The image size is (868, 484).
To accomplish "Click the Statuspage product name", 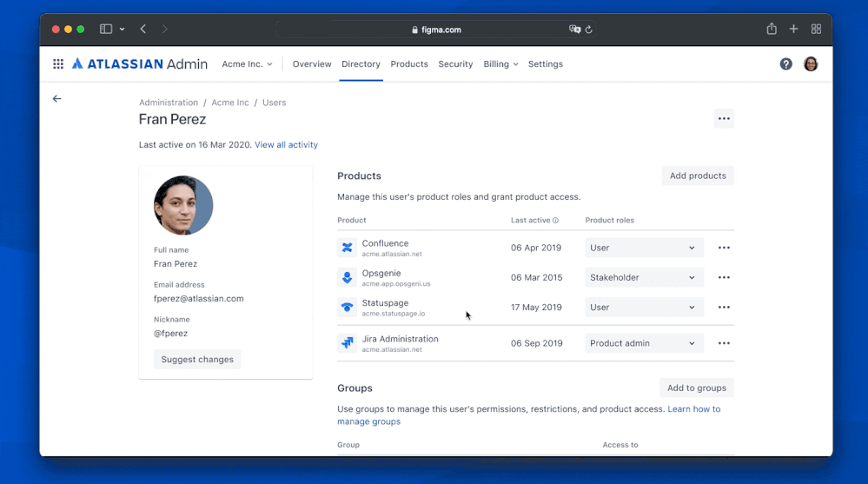I will (385, 303).
